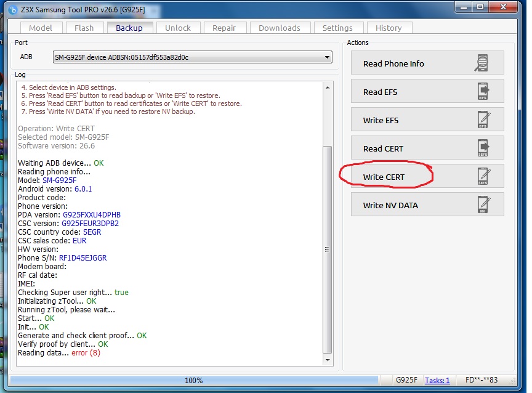Click 'CSC country code: SEGR' line
This screenshot has height=393, width=532.
pyautogui.click(x=59, y=232)
